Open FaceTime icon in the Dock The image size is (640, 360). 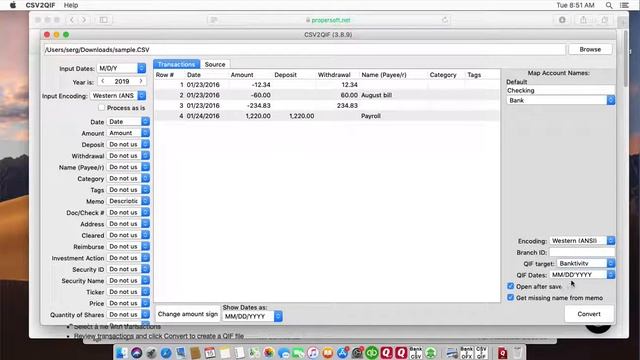pyautogui.click(x=298, y=353)
